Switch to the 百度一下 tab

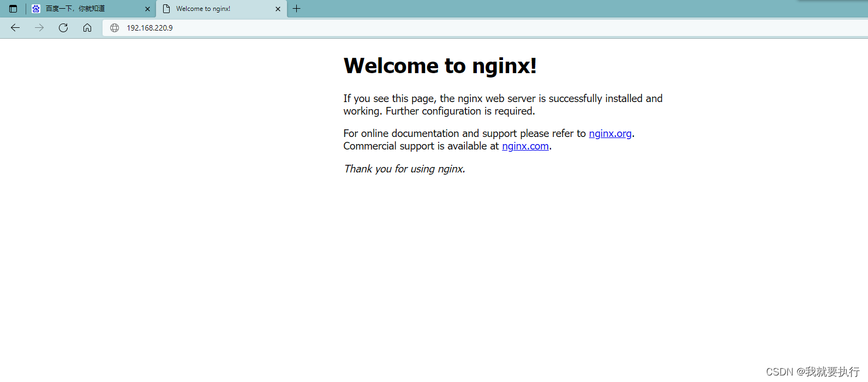(91, 9)
